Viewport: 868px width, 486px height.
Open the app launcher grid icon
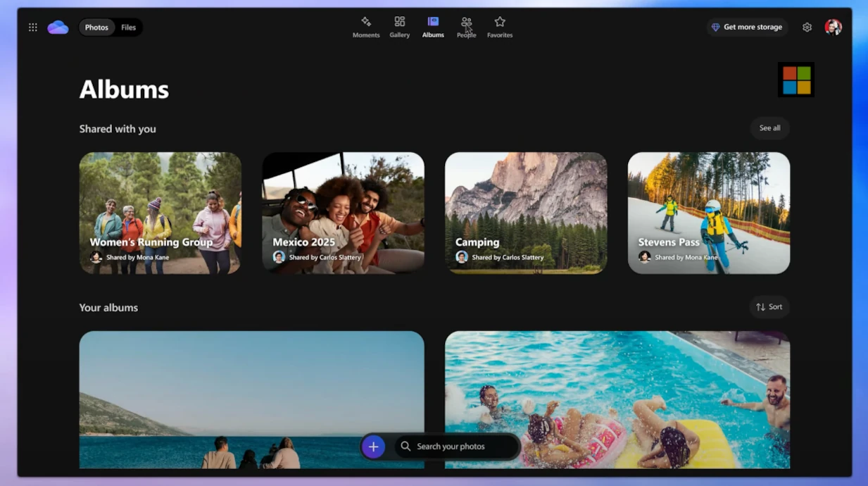[x=33, y=27]
